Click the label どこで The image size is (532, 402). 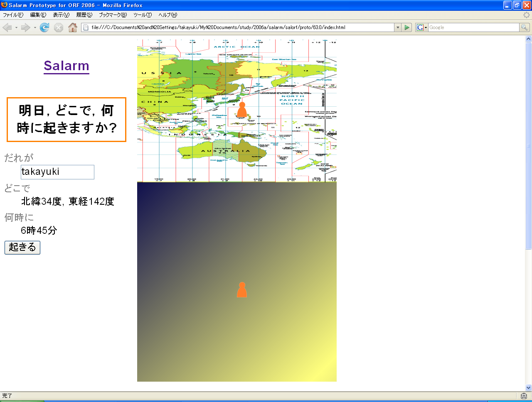point(17,189)
